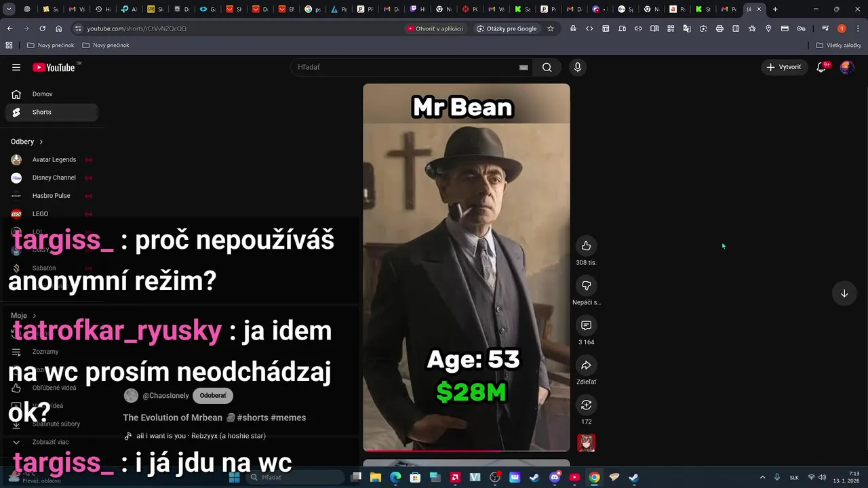The image size is (868, 488).
Task: Bookmark this page with the star
Action: coord(551,28)
